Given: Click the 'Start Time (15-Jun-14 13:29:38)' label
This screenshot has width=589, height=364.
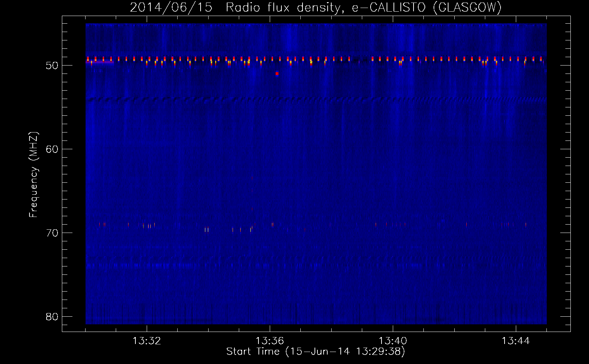Looking at the screenshot, I should click(316, 352).
